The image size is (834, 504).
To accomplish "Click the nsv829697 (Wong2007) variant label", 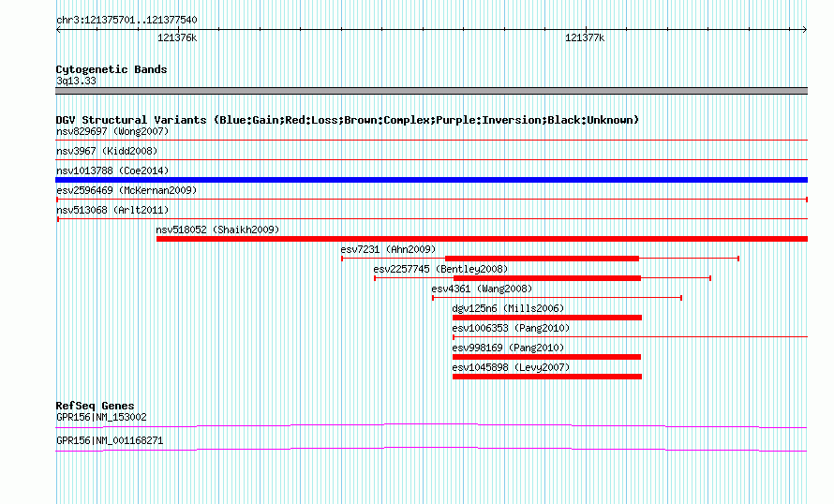I will point(112,131).
